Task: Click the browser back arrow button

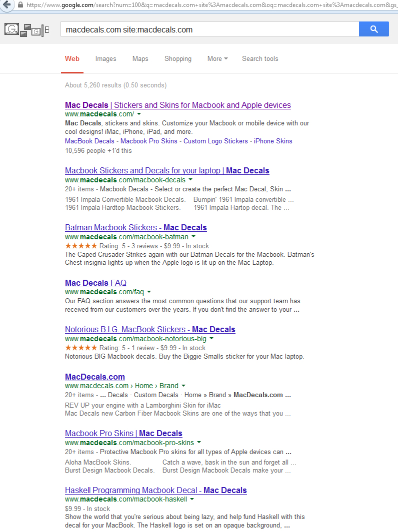Action: click(7, 4)
